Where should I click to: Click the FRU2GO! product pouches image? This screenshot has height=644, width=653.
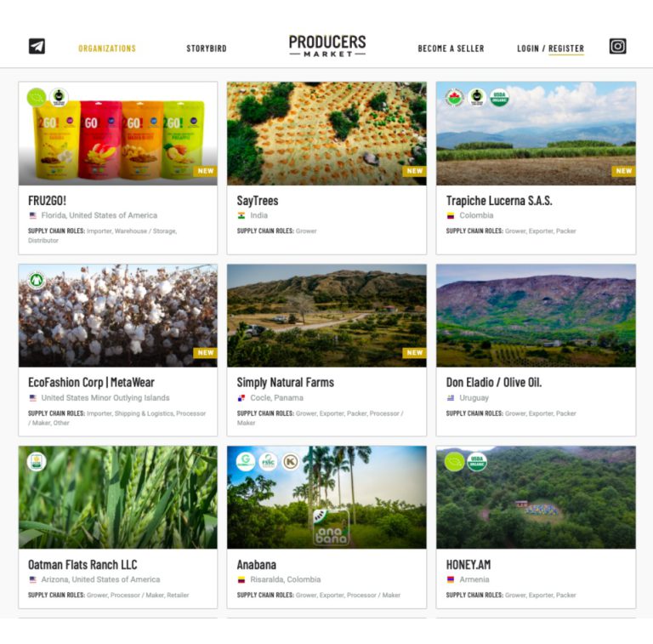pos(118,134)
